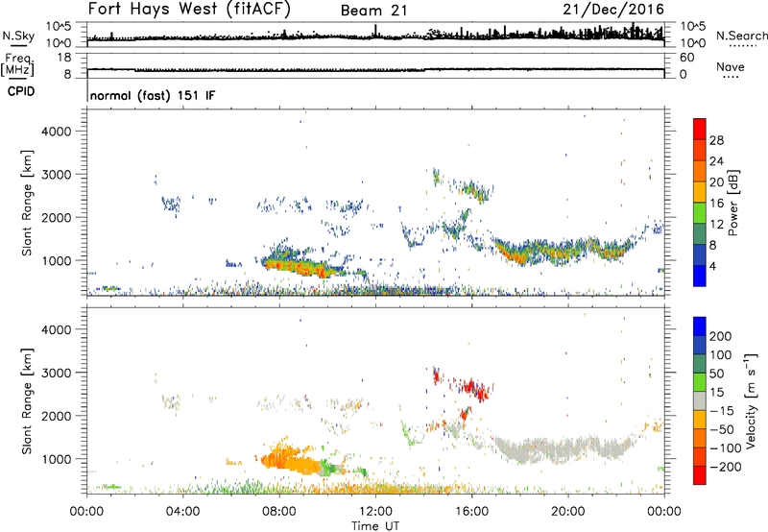Click the '08:00' time tick label
Image resolution: width=768 pixels, height=532 pixels.
pos(279,512)
